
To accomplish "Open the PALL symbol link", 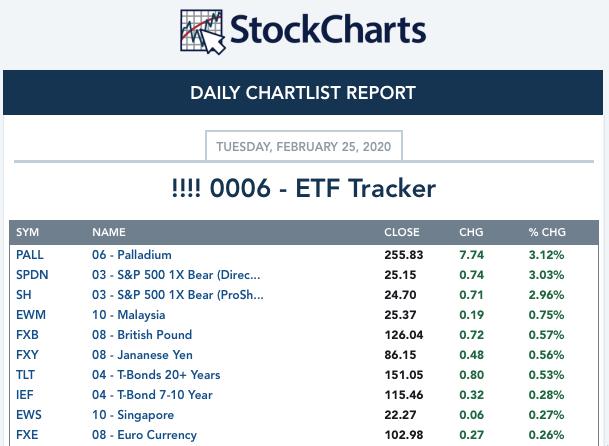I will (x=30, y=255).
